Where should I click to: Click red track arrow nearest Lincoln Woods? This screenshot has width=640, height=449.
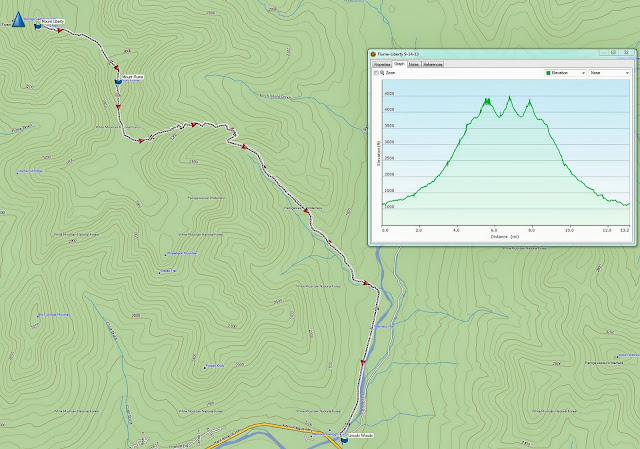363,362
